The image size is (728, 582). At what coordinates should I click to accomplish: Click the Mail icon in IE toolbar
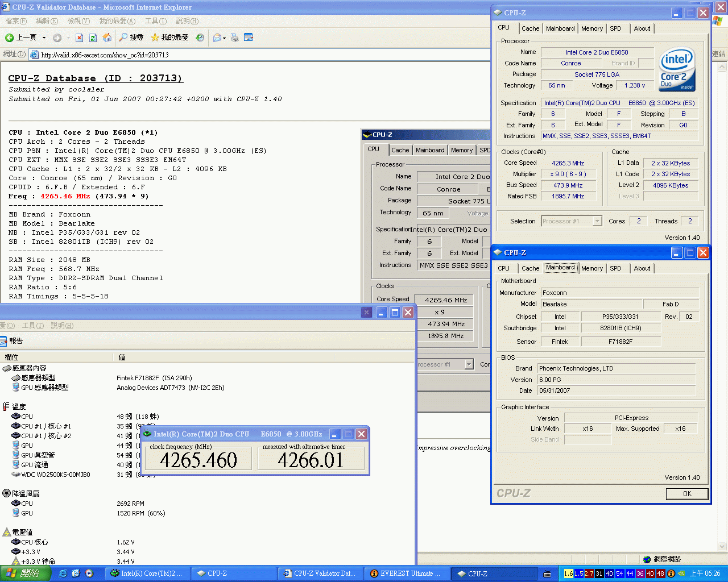point(217,38)
